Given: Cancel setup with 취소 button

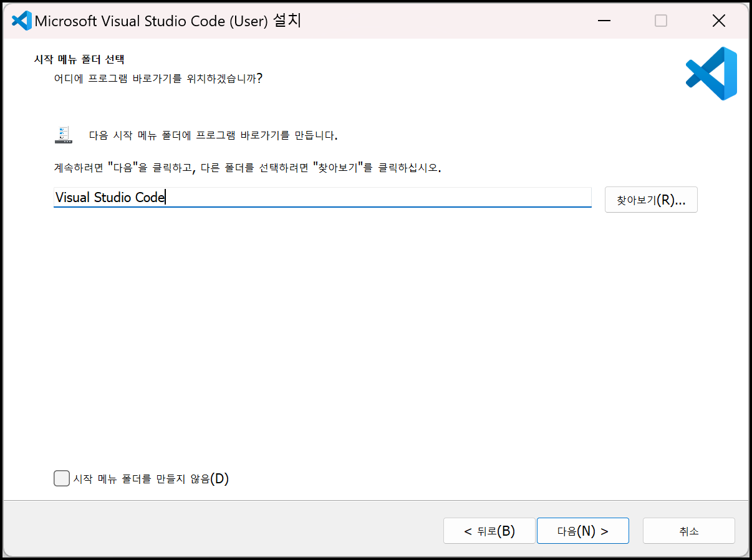Looking at the screenshot, I should click(x=689, y=531).
